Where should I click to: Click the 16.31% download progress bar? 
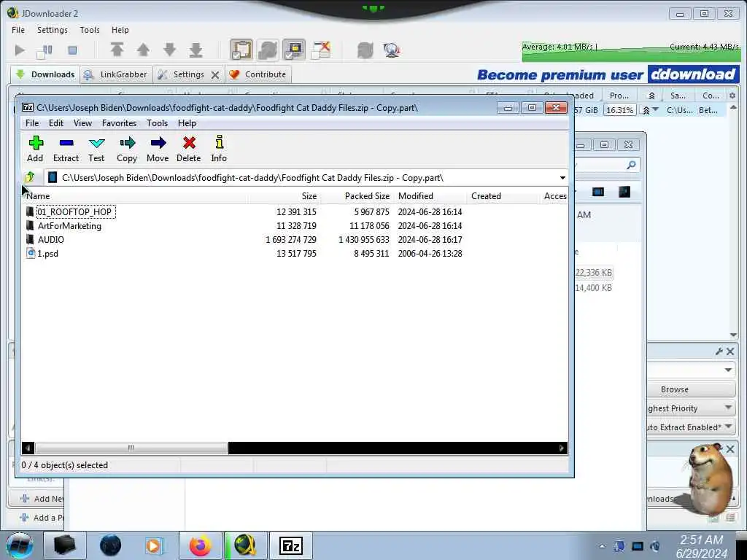coord(619,110)
